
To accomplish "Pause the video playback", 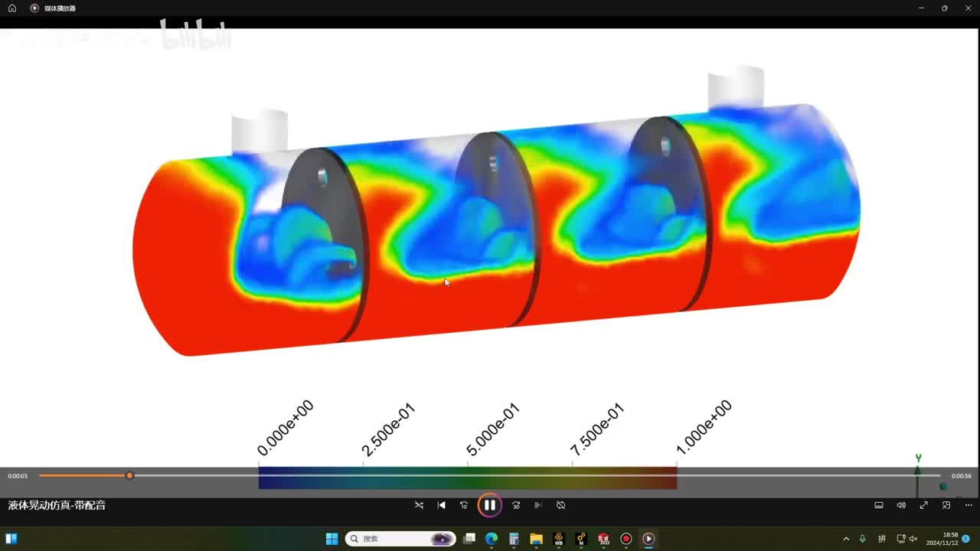I will 489,505.
